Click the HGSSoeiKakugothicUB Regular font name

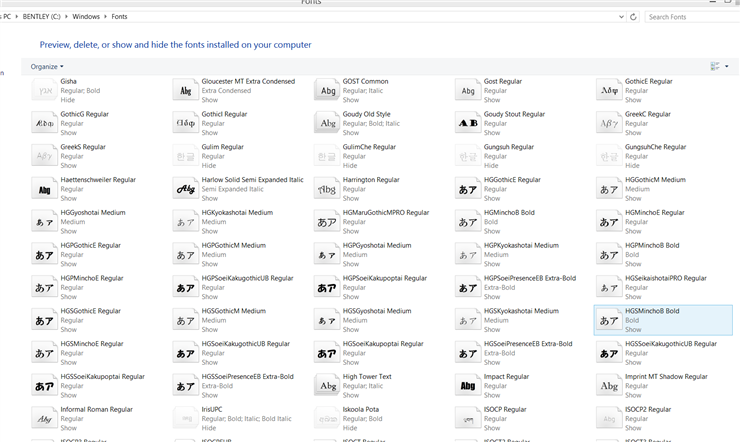pos(671,344)
